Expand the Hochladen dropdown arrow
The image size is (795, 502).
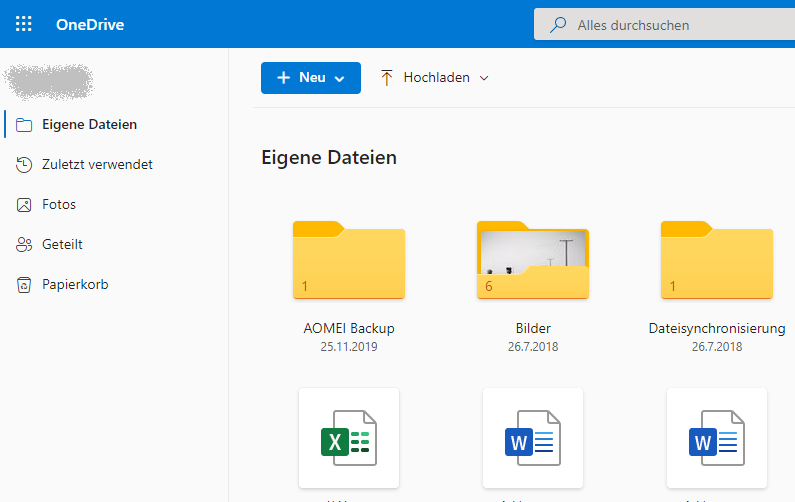(x=485, y=78)
